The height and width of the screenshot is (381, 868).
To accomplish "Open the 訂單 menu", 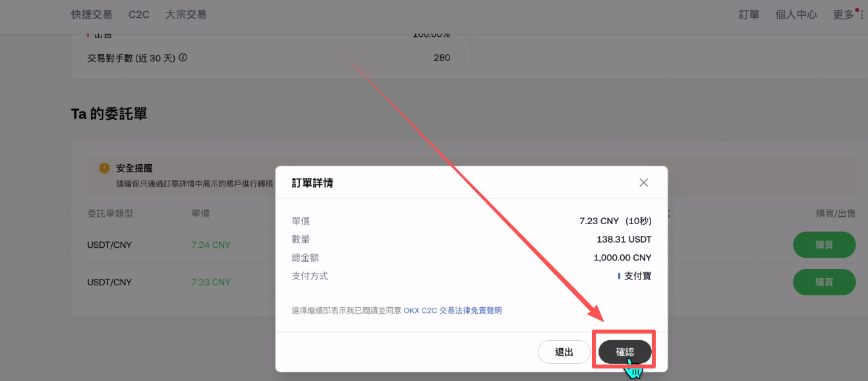I will click(749, 14).
